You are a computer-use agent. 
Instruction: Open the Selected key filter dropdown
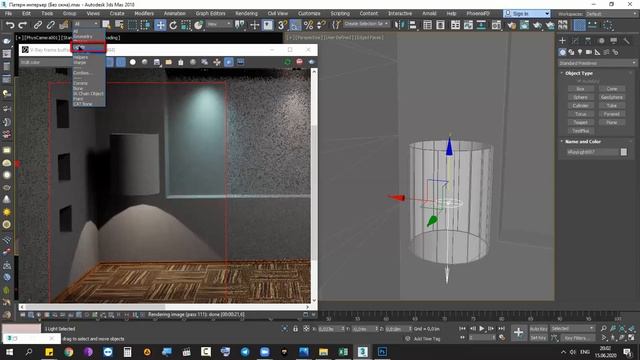click(x=572, y=329)
